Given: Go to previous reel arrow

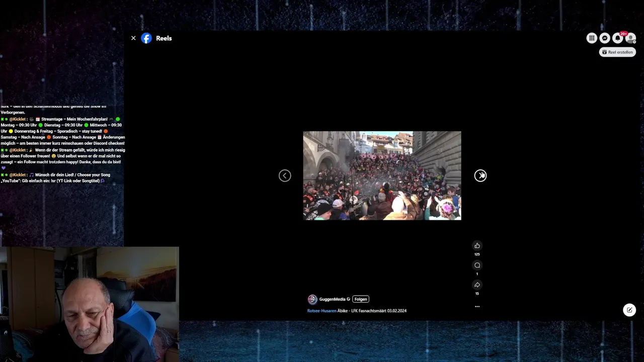Looking at the screenshot, I should (285, 175).
